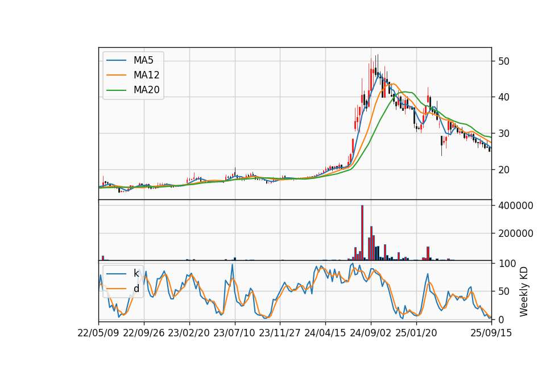Viewport: 546px width, 392px height.
Task: Click the price axis value 50
Action: 504,61
